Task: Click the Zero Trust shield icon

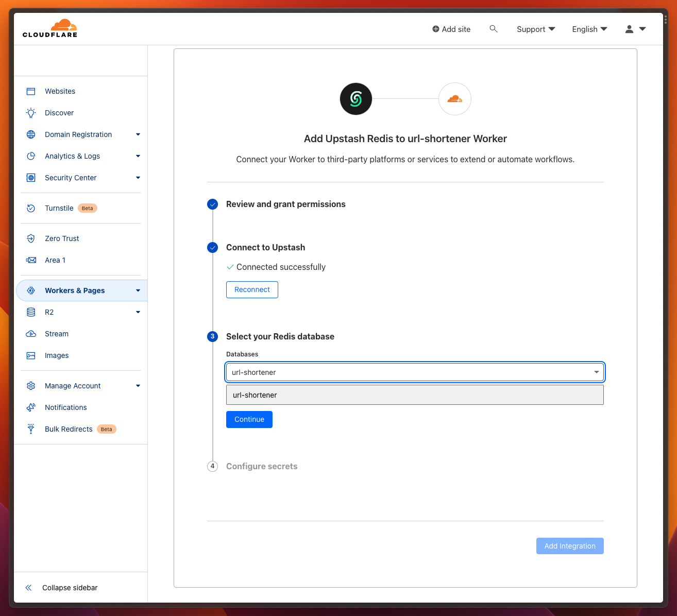Action: coord(31,238)
